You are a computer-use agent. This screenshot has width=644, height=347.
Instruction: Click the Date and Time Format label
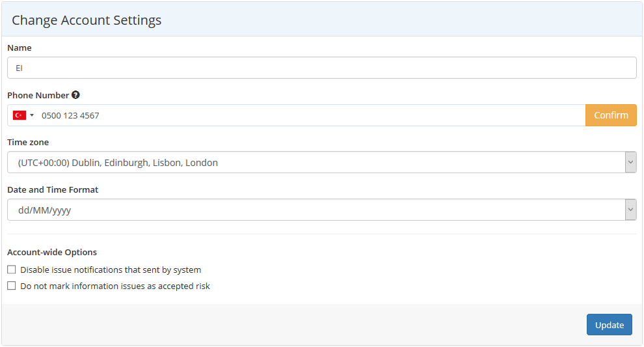[53, 189]
